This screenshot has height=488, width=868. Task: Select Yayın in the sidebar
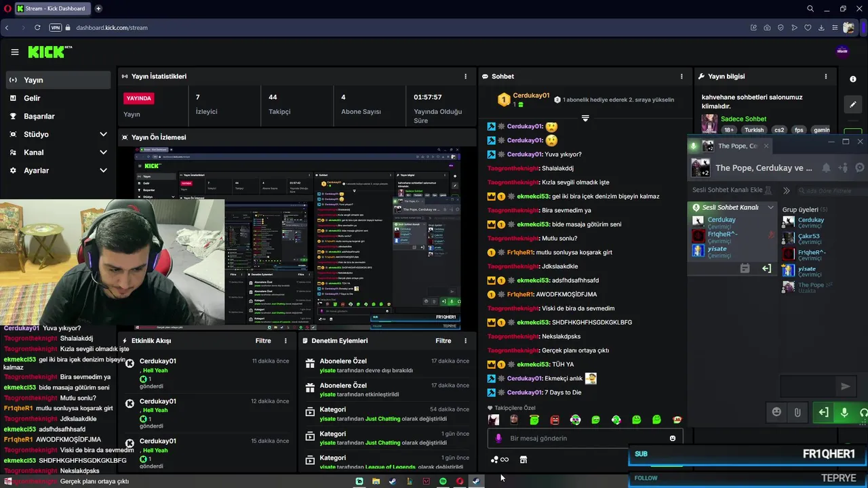click(x=58, y=80)
